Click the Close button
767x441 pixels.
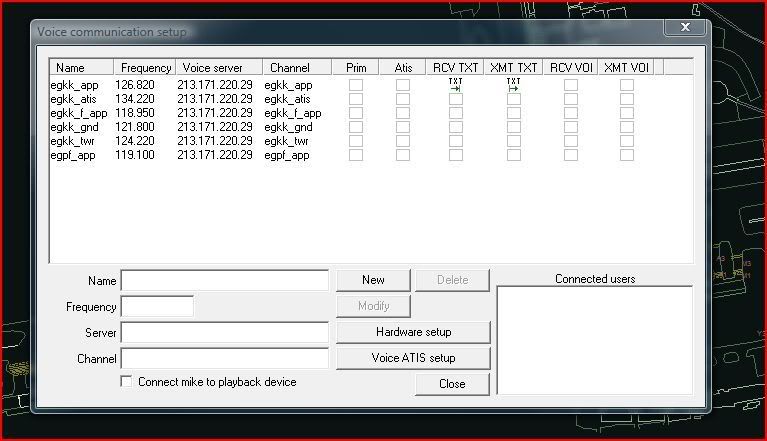pos(452,384)
